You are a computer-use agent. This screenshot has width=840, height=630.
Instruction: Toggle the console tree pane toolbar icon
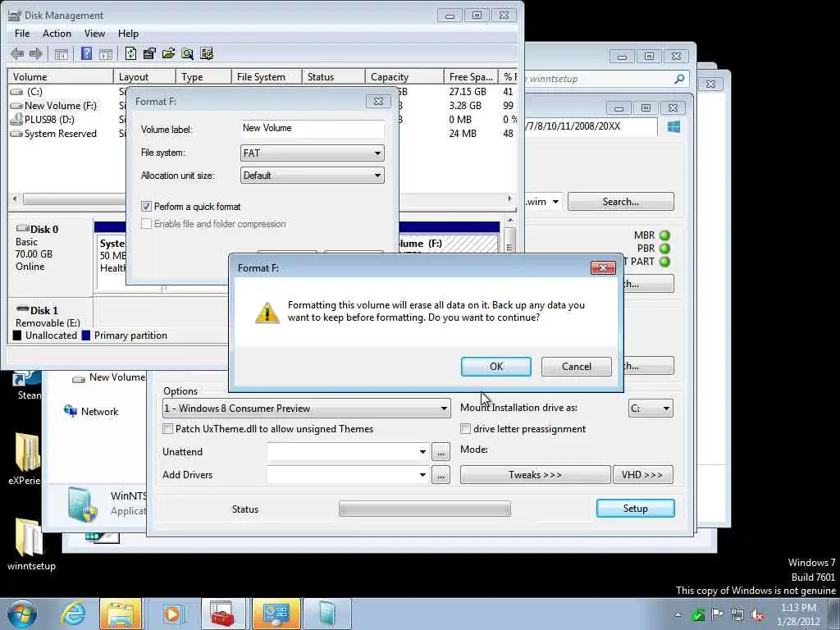tap(61, 53)
